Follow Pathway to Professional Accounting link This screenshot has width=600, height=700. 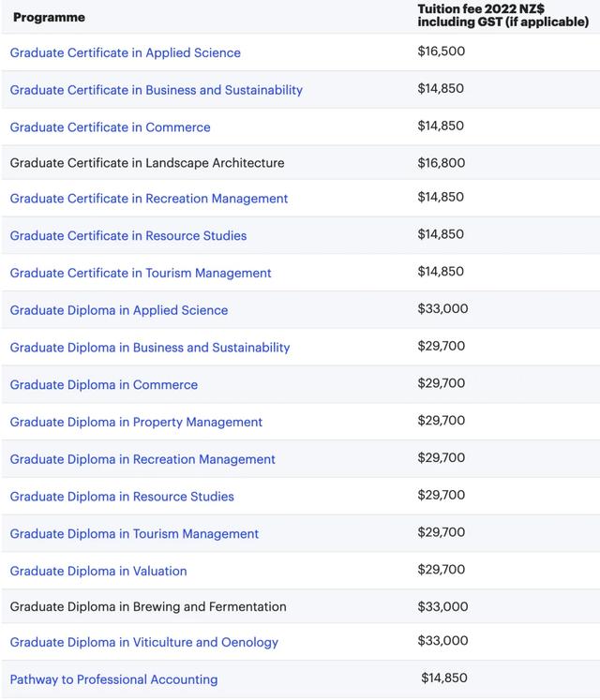point(113,679)
